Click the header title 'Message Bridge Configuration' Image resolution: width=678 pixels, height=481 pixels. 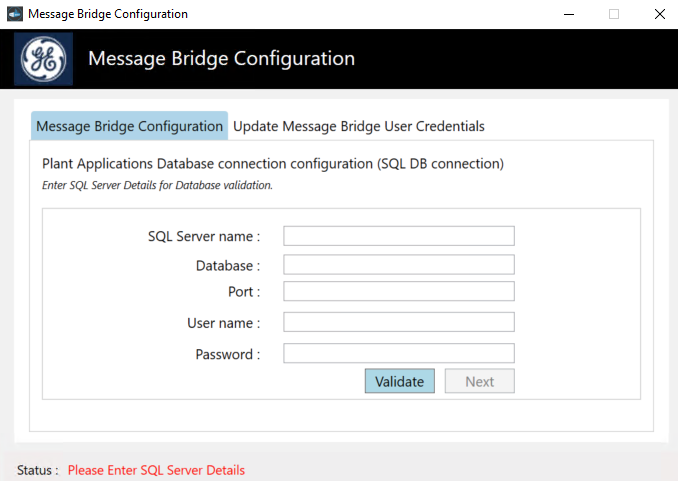pos(221,58)
